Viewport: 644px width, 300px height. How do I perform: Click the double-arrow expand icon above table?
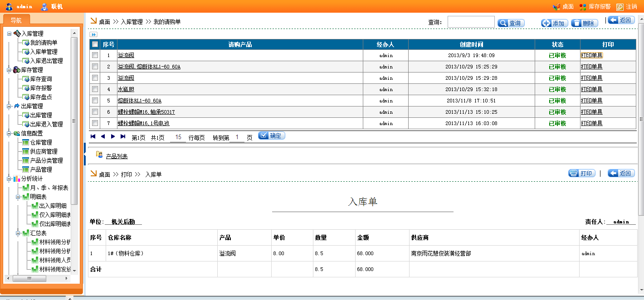[x=93, y=34]
